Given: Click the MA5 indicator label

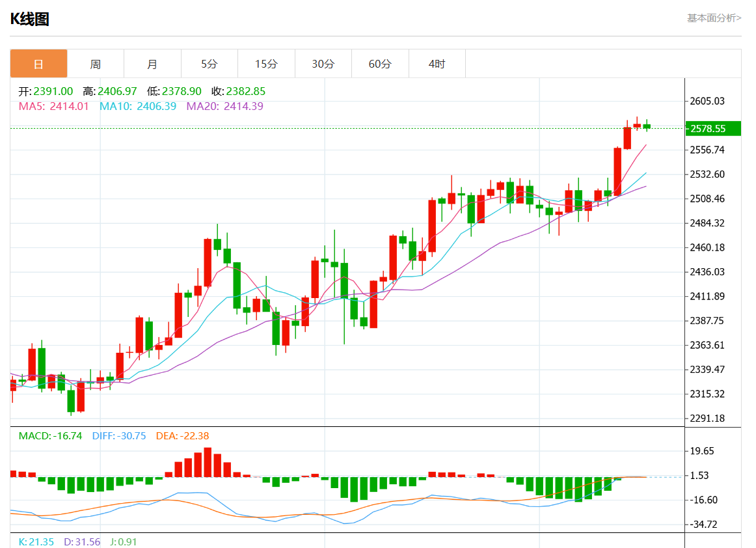Looking at the screenshot, I should point(53,106).
